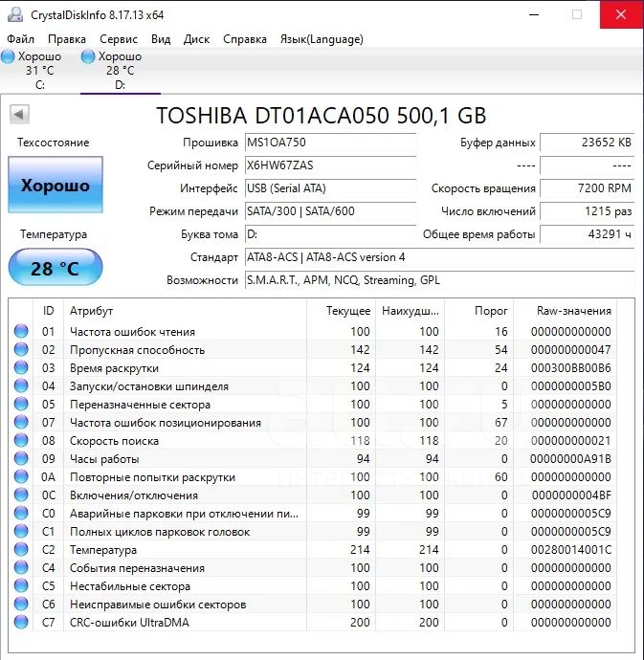Click the status orb for attribute 02
The image size is (644, 660).
(21, 349)
